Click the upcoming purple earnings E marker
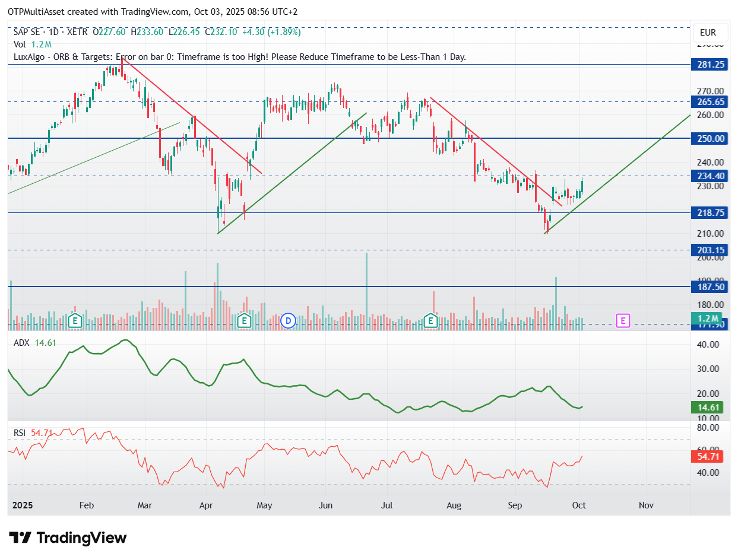The height and width of the screenshot is (560, 738). (623, 321)
